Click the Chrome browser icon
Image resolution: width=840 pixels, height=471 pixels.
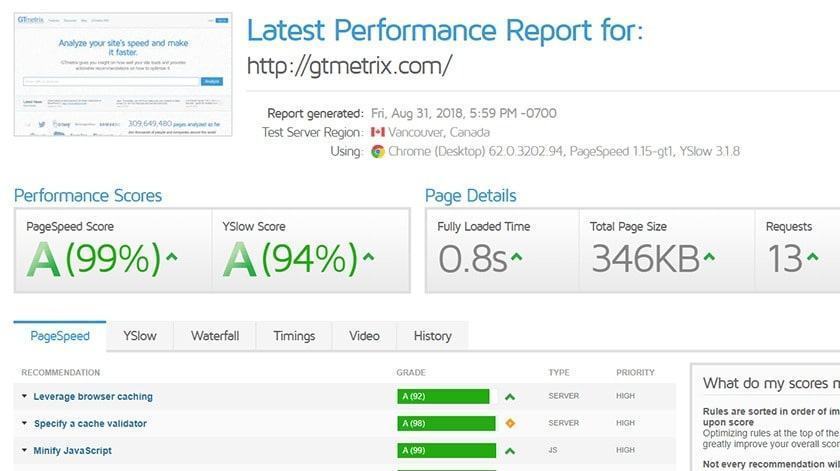click(378, 152)
